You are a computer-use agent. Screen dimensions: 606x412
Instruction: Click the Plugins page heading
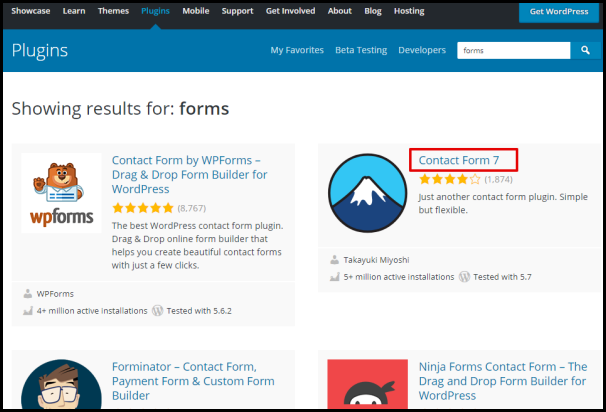pos(40,50)
